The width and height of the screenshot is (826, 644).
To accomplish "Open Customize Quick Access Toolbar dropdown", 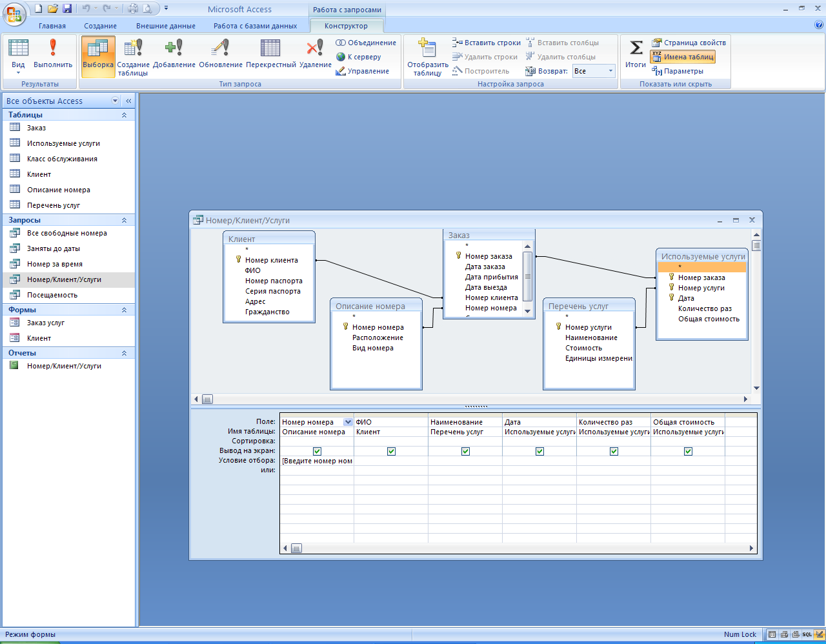I will pos(166,8).
